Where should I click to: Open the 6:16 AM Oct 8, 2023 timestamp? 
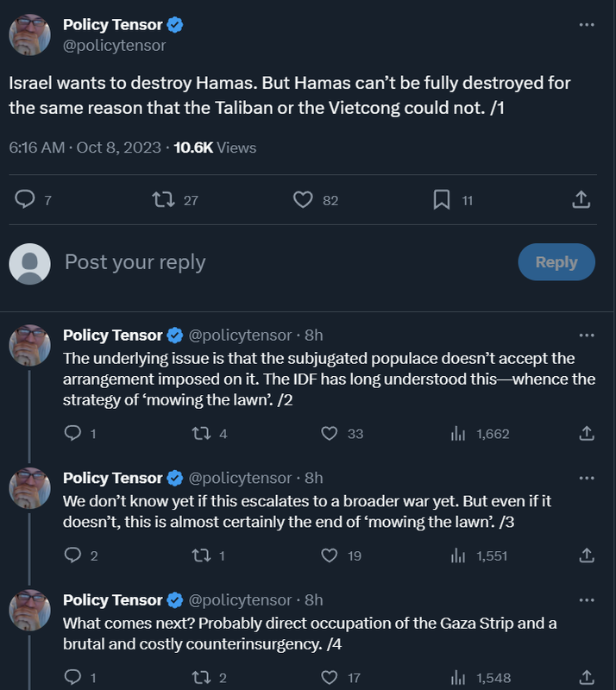point(85,147)
